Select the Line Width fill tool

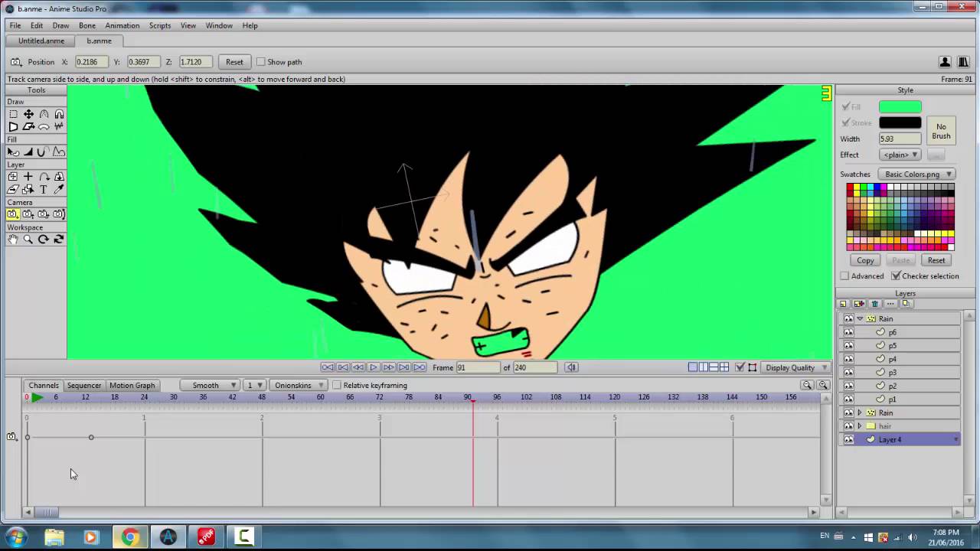(28, 152)
